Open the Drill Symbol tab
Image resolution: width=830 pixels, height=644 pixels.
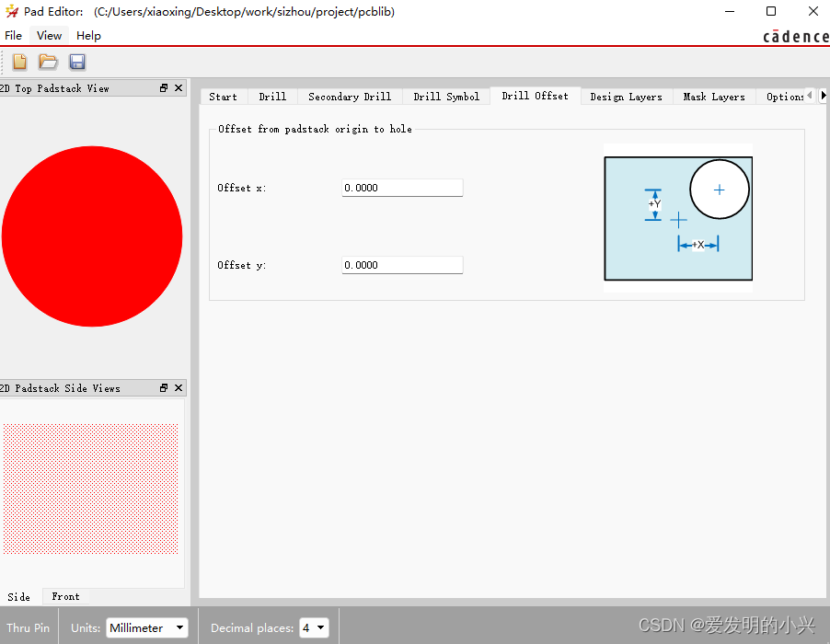pyautogui.click(x=446, y=97)
